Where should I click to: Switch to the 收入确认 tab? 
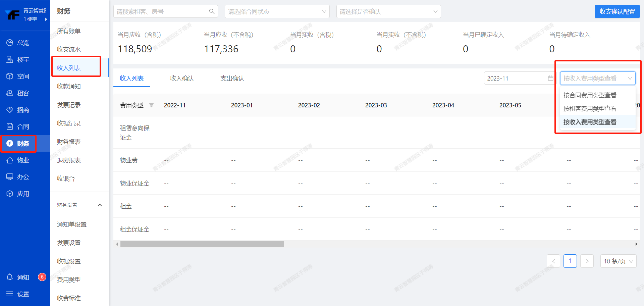182,78
